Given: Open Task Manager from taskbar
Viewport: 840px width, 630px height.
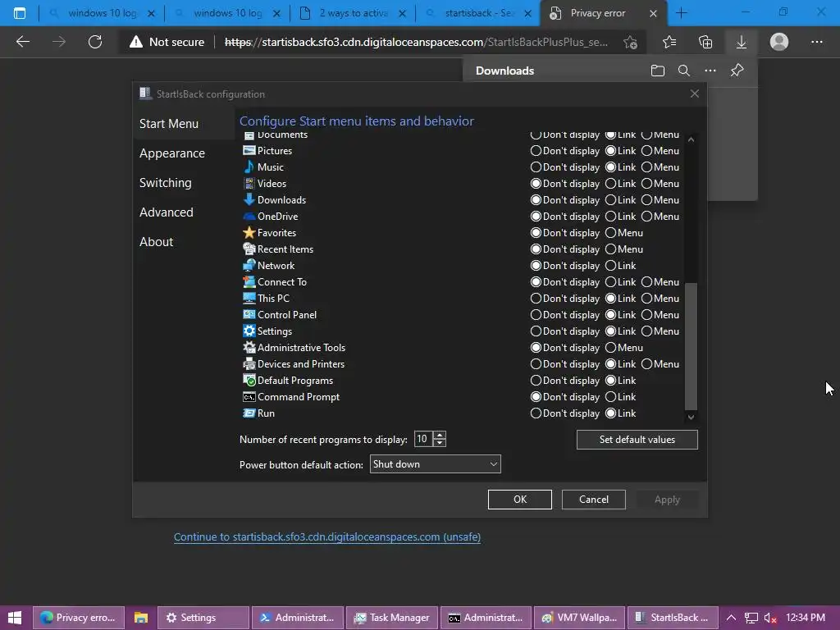Looking at the screenshot, I should pos(392,618).
